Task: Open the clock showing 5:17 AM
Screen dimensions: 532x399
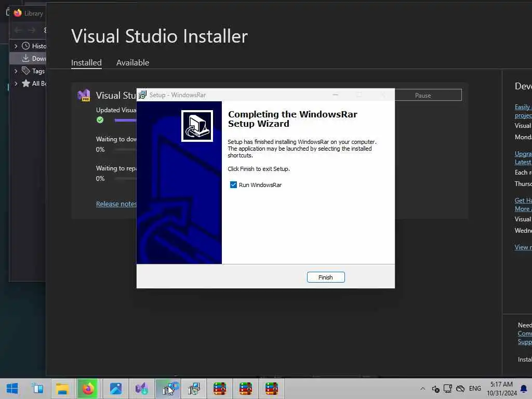Action: pyautogui.click(x=502, y=389)
